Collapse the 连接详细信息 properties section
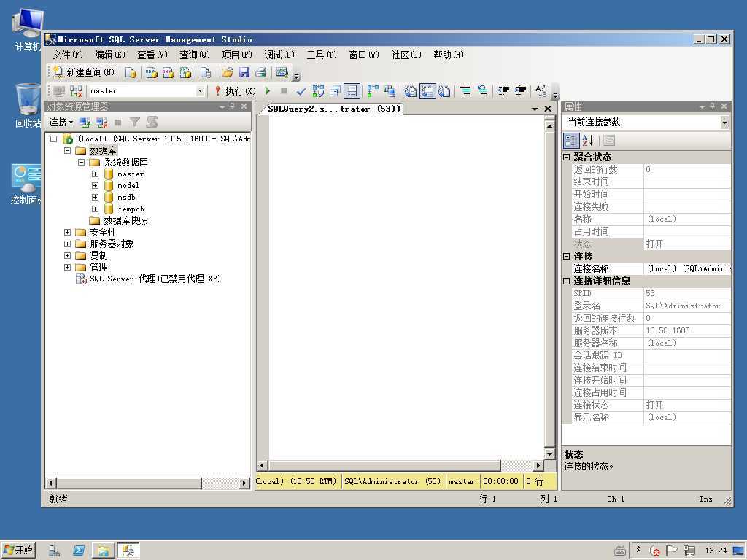Viewport: 747px width, 560px height. pyautogui.click(x=566, y=281)
